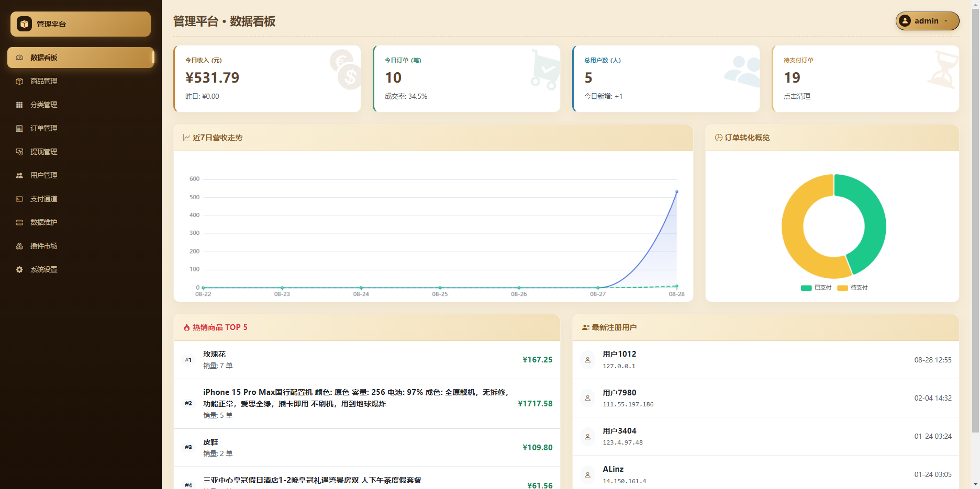Open the 今日收入 revenue card
The height and width of the screenshot is (489, 980).
tap(267, 78)
